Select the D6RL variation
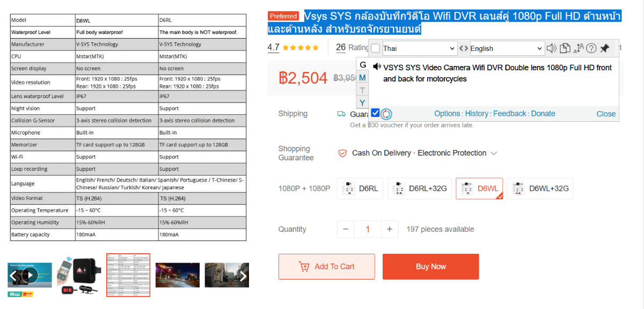The height and width of the screenshot is (309, 644). [x=361, y=189]
